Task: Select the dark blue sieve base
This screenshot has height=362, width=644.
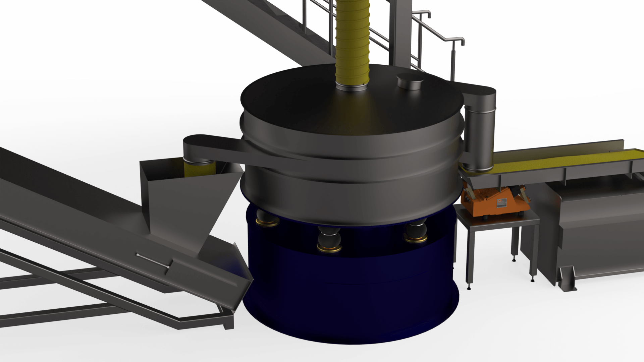Action: coord(351,288)
